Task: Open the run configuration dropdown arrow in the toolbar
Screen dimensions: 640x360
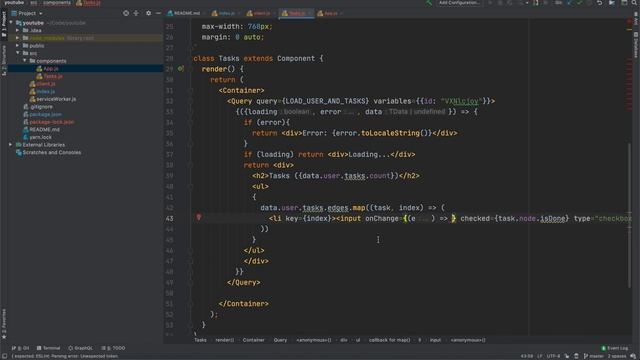Action: pyautogui.click(x=527, y=3)
